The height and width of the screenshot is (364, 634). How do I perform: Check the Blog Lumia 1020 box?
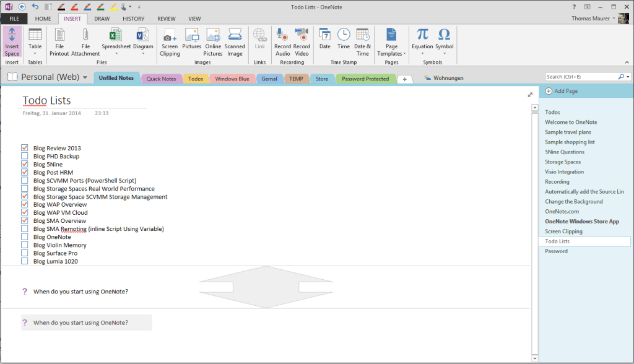click(x=25, y=261)
